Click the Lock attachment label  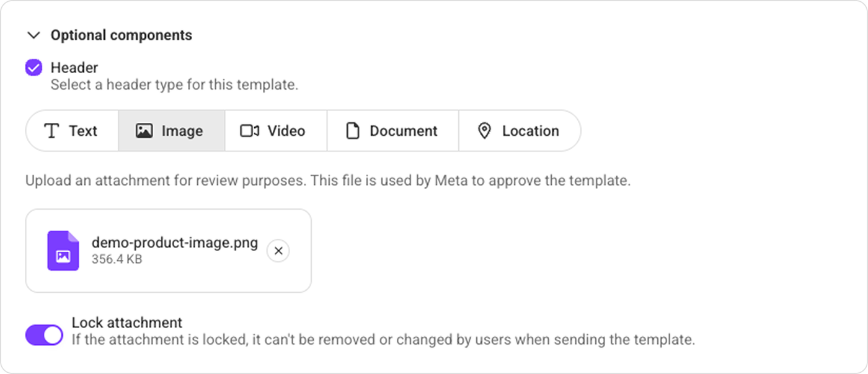[x=127, y=323]
